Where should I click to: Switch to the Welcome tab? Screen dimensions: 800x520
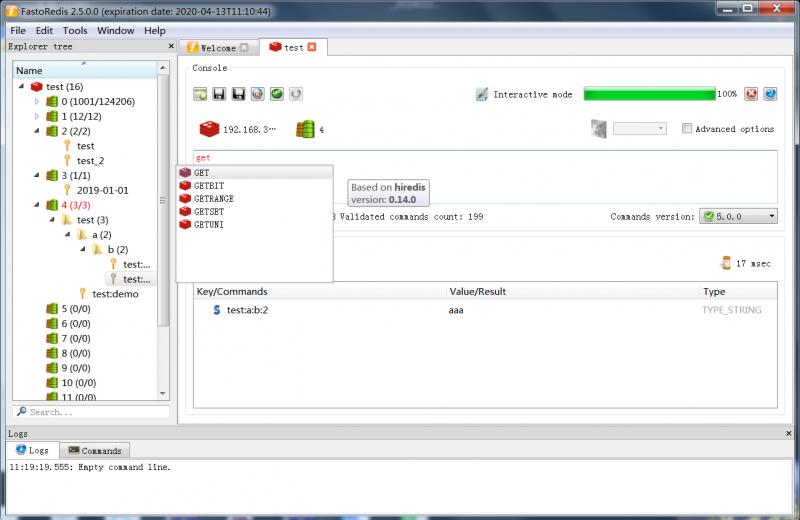pos(217,48)
